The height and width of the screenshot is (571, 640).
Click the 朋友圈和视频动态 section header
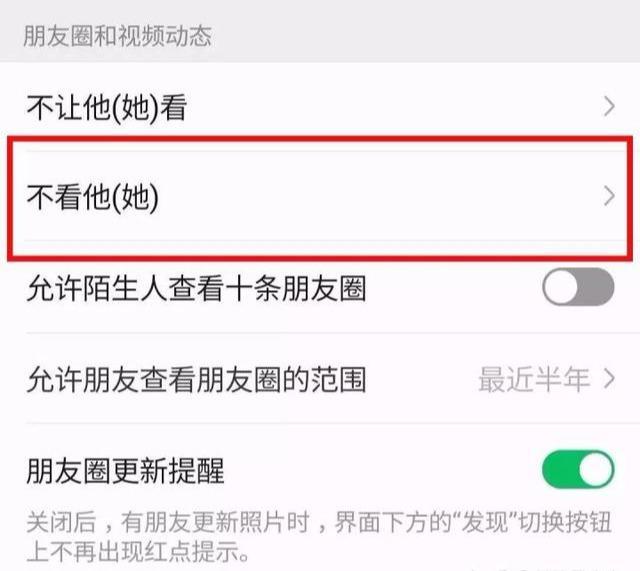pos(118,36)
